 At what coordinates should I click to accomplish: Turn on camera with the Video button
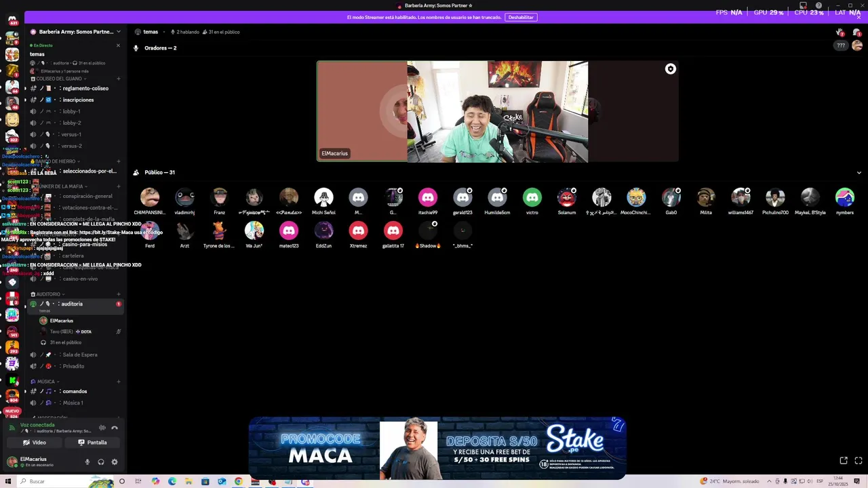[x=34, y=443]
